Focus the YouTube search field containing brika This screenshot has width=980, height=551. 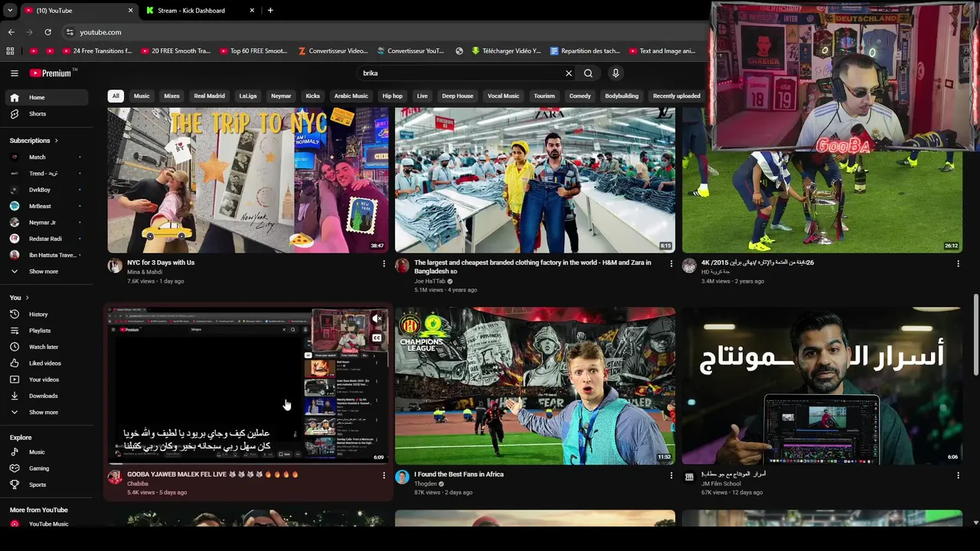[459, 73]
